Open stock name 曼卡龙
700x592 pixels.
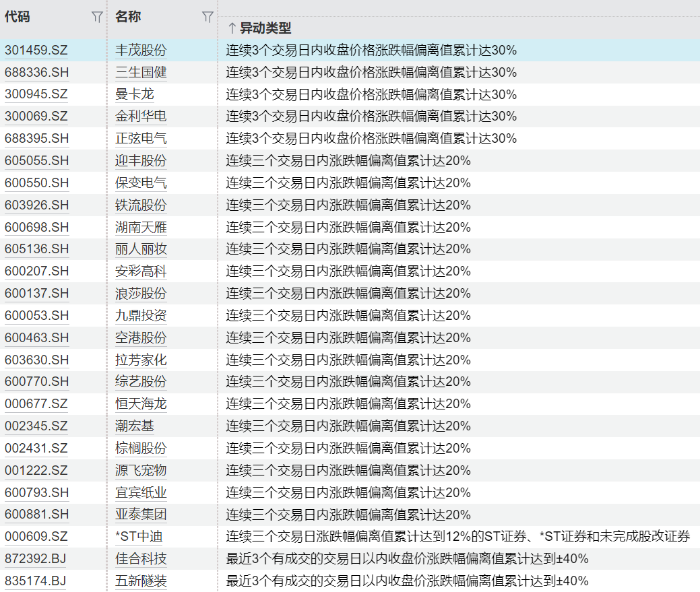pyautogui.click(x=134, y=94)
